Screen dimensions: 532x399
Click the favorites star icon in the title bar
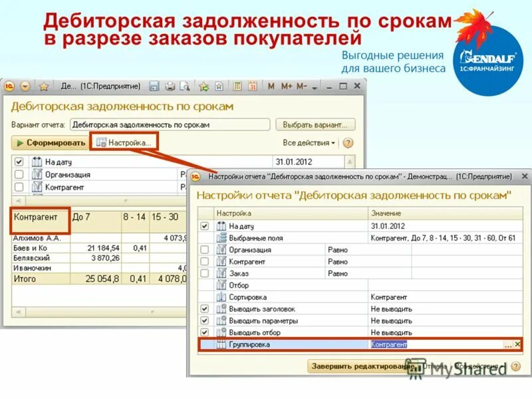point(43,86)
